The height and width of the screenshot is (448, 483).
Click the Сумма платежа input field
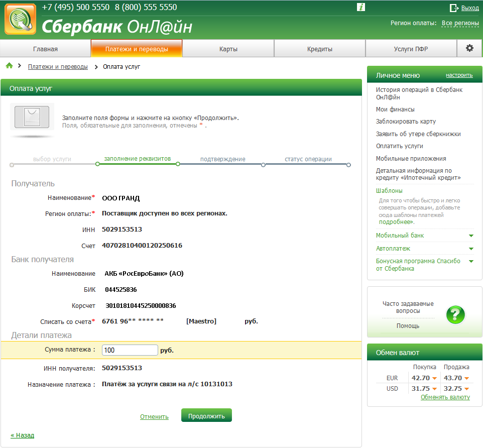click(130, 350)
